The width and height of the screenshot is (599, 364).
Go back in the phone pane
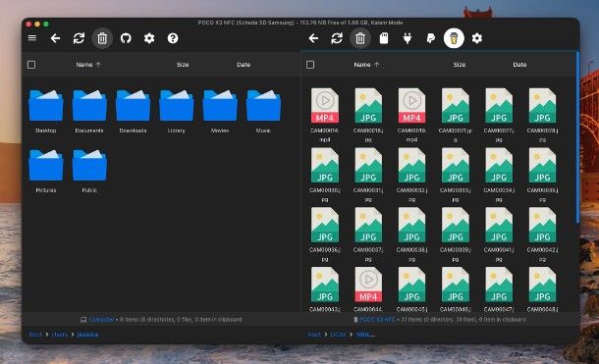coord(313,38)
